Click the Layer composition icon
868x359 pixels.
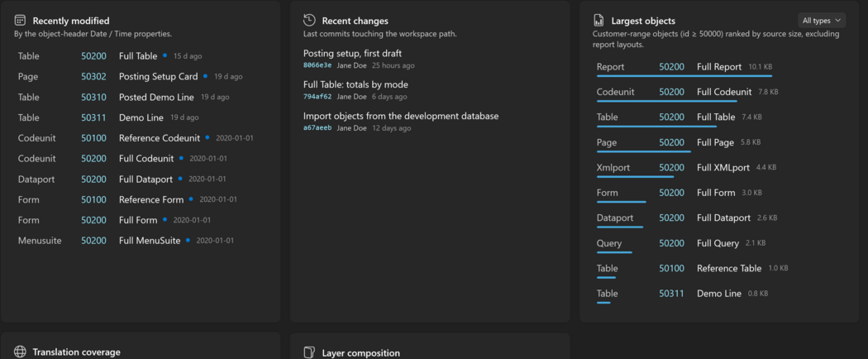pyautogui.click(x=309, y=352)
